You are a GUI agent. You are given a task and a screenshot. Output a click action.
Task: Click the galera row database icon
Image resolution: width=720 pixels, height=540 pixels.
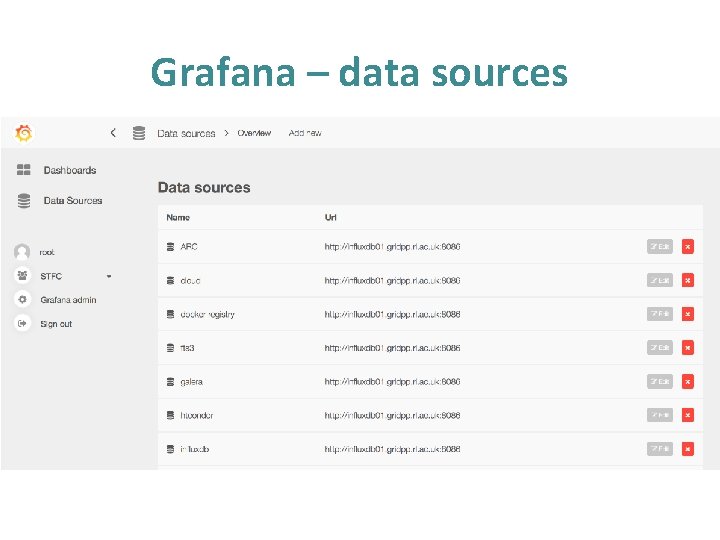tap(170, 382)
